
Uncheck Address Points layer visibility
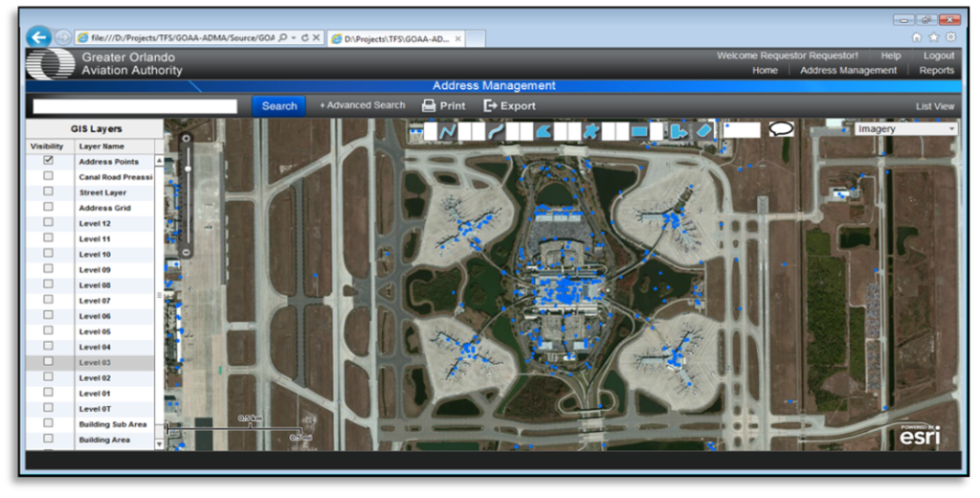(x=48, y=162)
